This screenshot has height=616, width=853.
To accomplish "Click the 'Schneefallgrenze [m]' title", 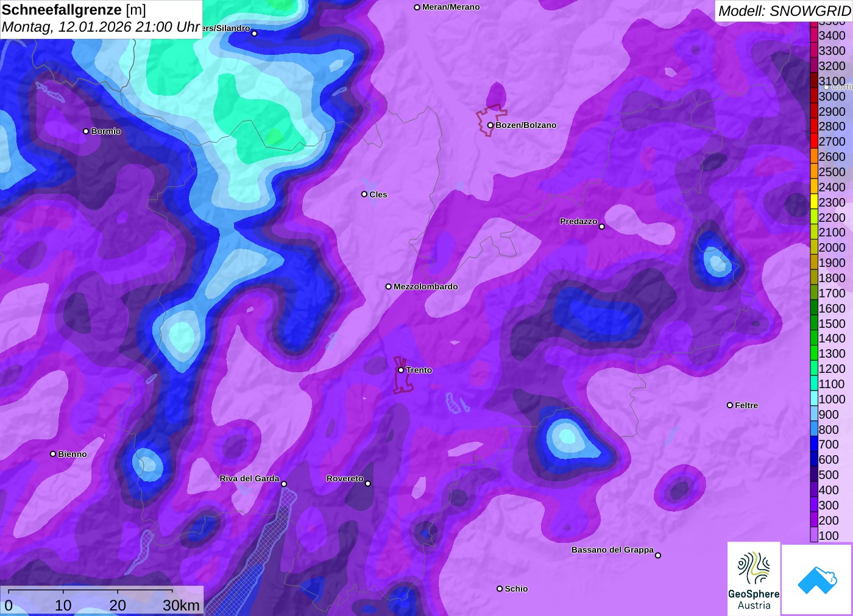I will (x=74, y=10).
